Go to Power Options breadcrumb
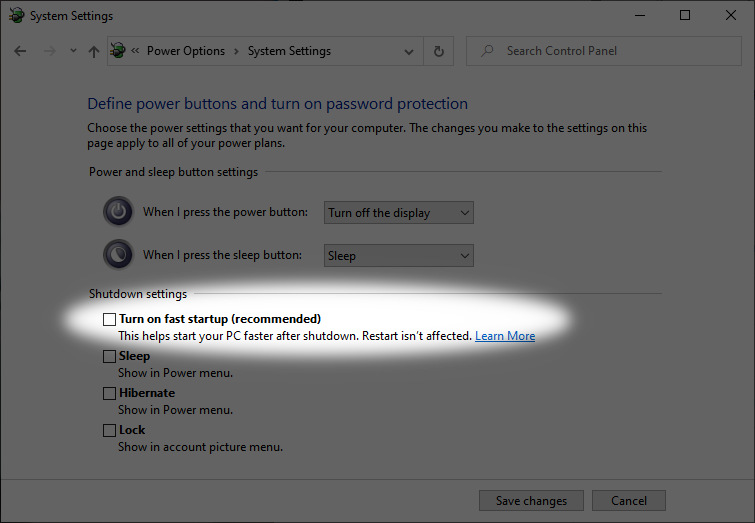755x523 pixels. click(x=186, y=51)
